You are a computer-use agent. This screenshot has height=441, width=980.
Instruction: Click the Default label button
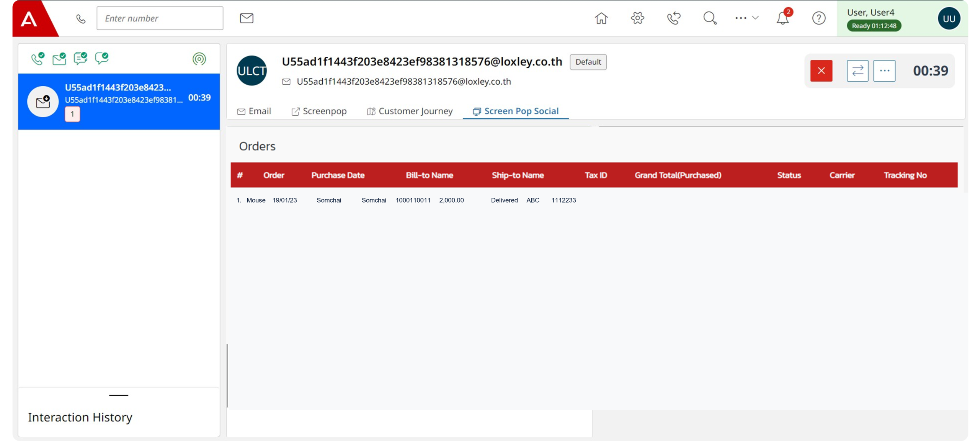tap(588, 62)
